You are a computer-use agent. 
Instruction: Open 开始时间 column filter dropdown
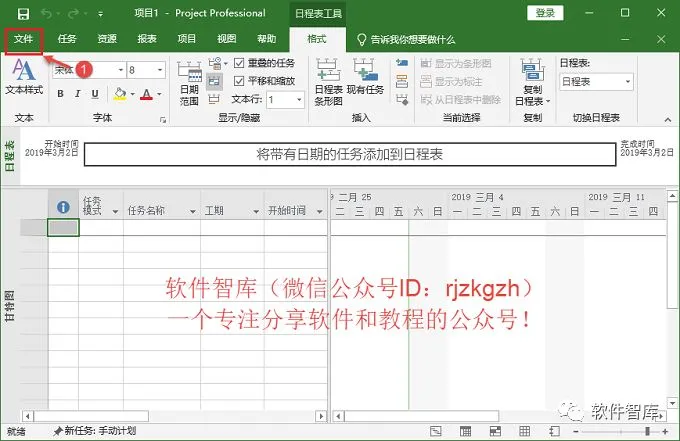click(320, 212)
